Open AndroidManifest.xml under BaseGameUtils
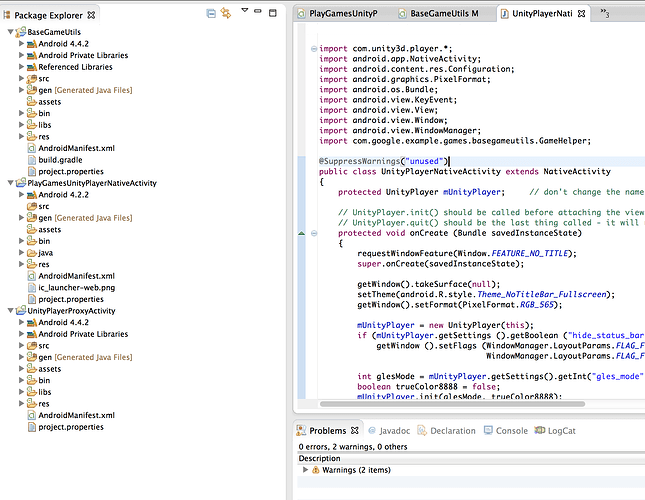 (71, 148)
